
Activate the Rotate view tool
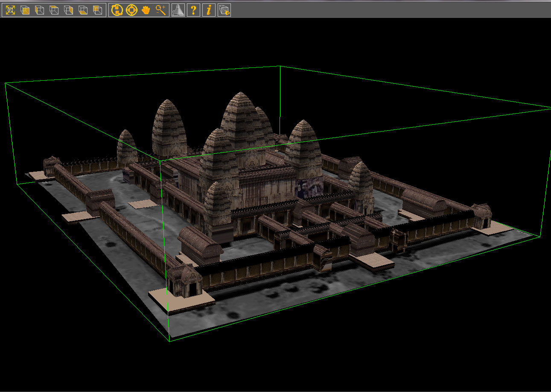(117, 10)
